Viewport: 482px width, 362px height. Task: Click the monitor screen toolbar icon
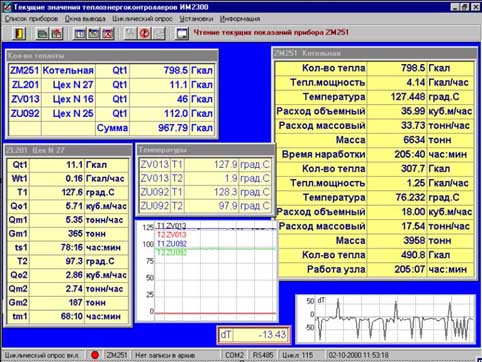[x=182, y=33]
